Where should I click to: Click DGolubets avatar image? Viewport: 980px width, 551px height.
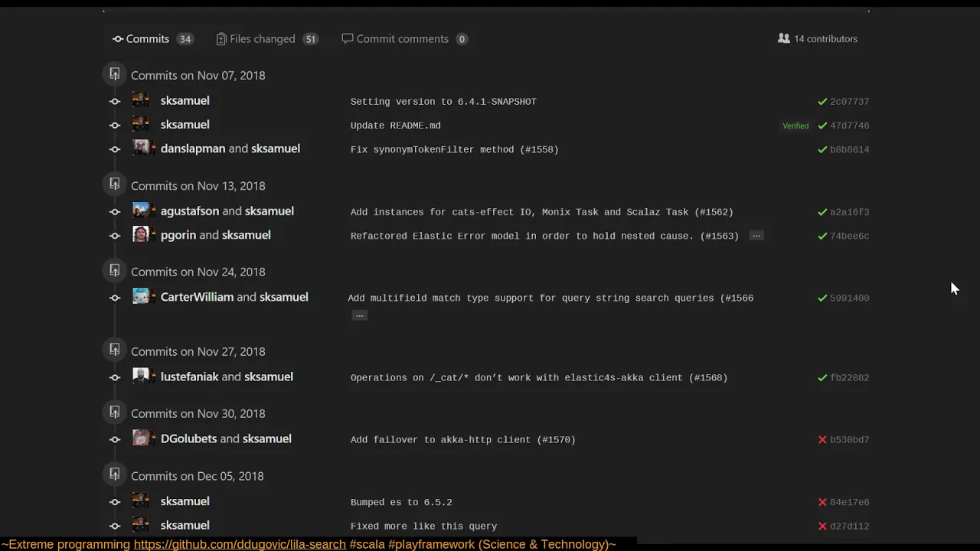pos(141,439)
